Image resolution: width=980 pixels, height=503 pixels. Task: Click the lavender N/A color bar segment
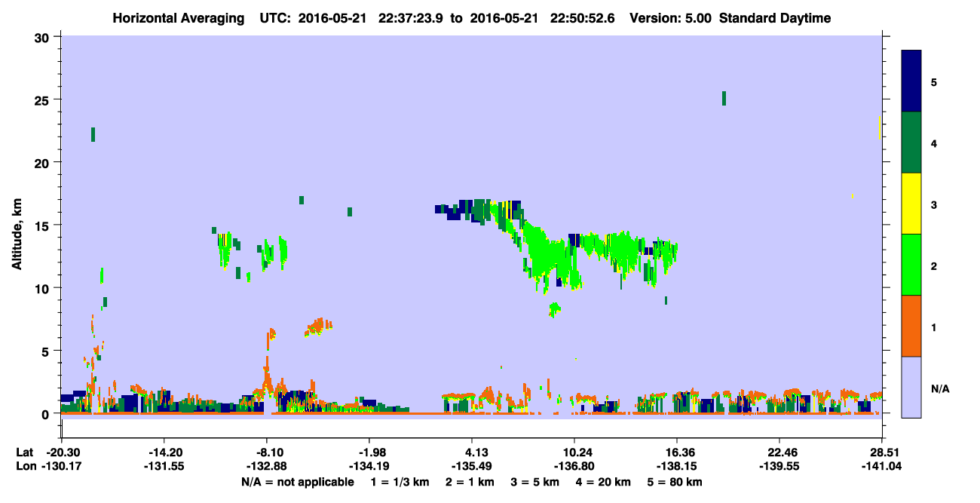tap(911, 387)
